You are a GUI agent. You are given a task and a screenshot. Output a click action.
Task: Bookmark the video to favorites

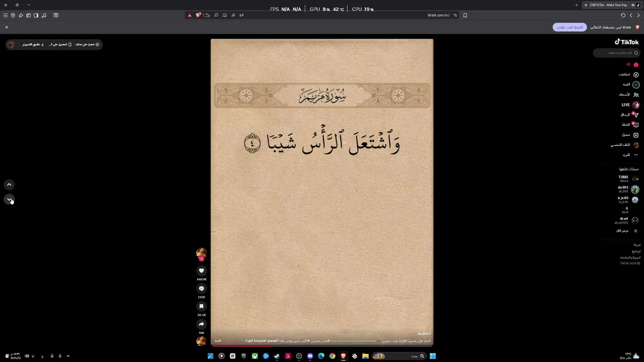201,306
